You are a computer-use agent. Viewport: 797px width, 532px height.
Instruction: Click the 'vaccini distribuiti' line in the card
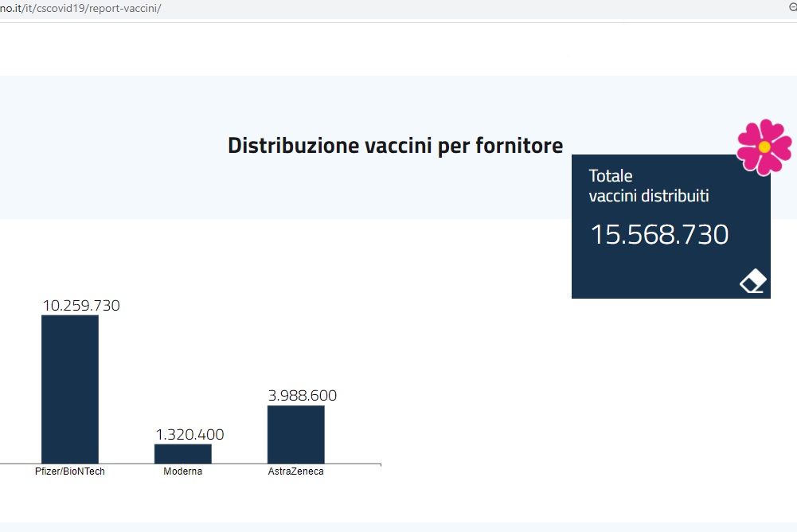(x=648, y=196)
